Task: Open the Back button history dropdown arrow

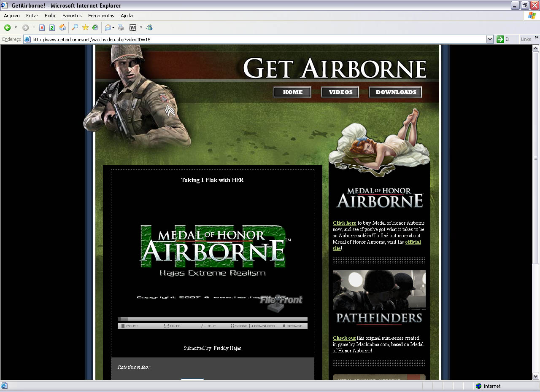Action: 16,28
